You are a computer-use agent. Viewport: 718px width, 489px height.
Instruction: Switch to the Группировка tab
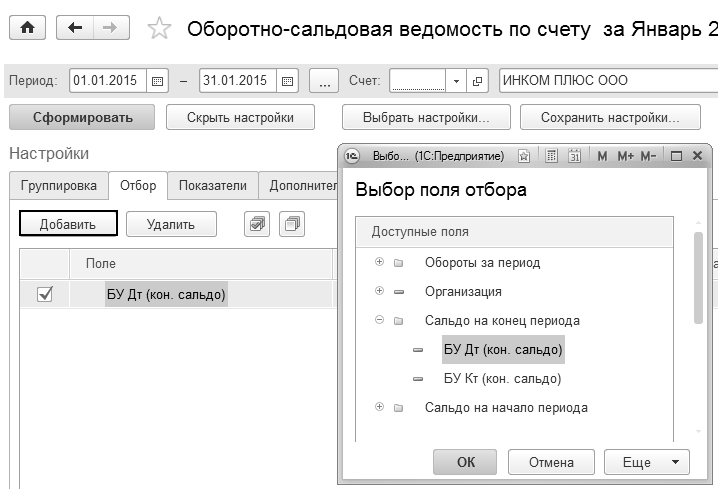pyautogui.click(x=58, y=185)
